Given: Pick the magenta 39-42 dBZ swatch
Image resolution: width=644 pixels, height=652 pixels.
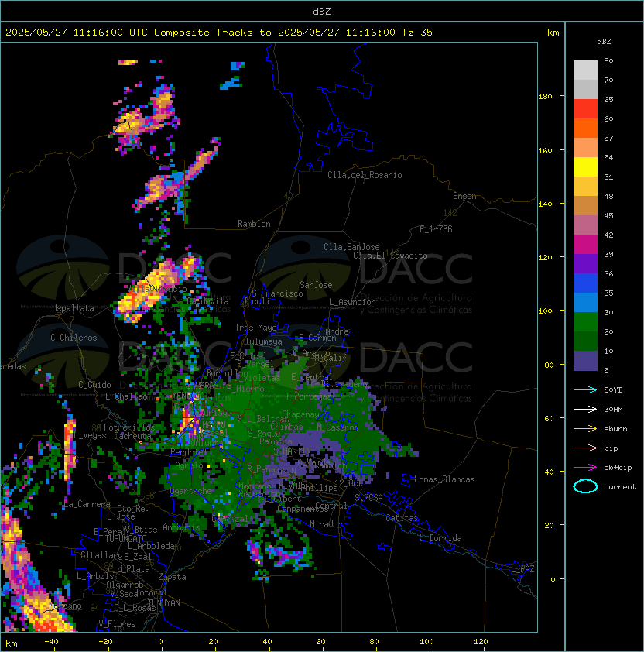Looking at the screenshot, I should [585, 245].
